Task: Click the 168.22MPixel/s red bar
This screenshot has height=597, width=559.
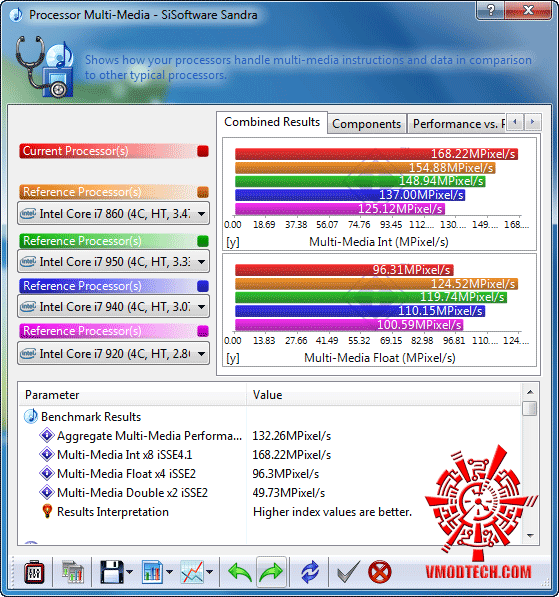Action: coord(376,154)
